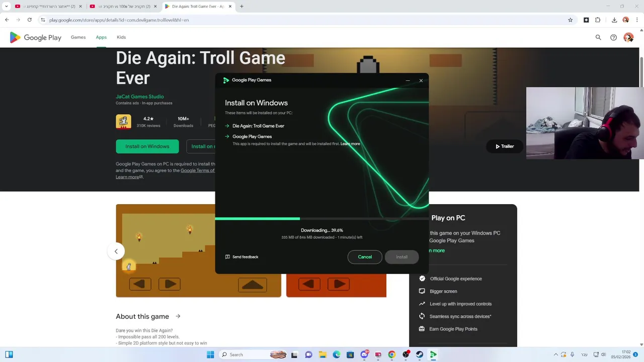Click the taskbar date and time
Image resolution: width=644 pixels, height=362 pixels.
(x=621, y=354)
